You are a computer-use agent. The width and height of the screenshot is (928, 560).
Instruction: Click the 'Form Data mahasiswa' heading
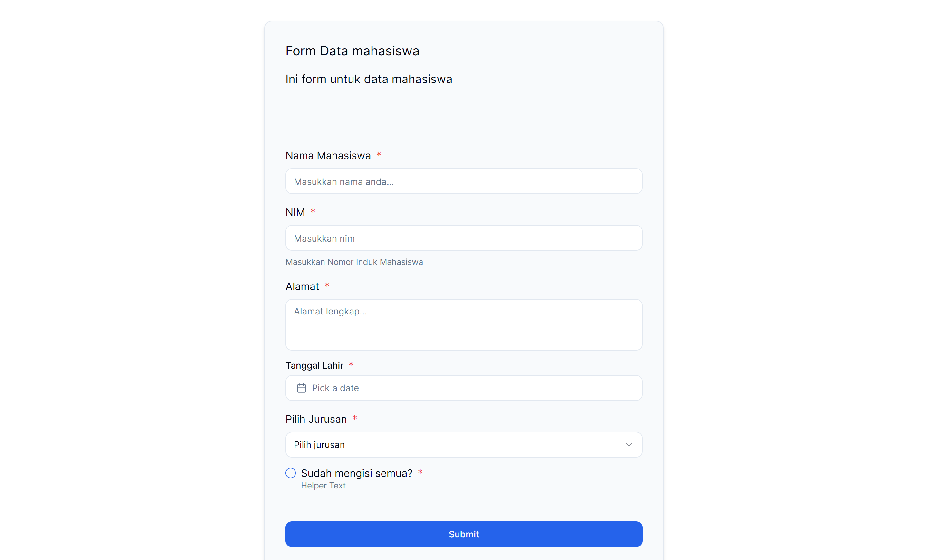click(352, 51)
